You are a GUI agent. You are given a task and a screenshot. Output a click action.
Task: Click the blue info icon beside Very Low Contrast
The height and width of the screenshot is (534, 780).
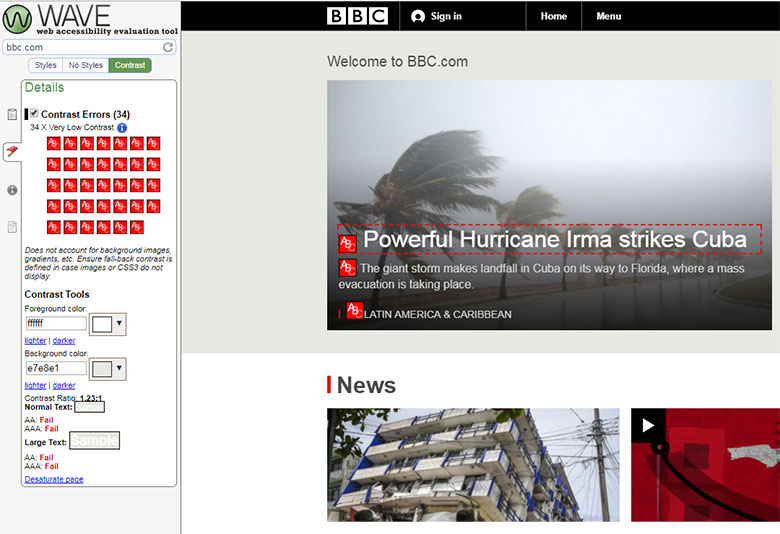[122, 128]
